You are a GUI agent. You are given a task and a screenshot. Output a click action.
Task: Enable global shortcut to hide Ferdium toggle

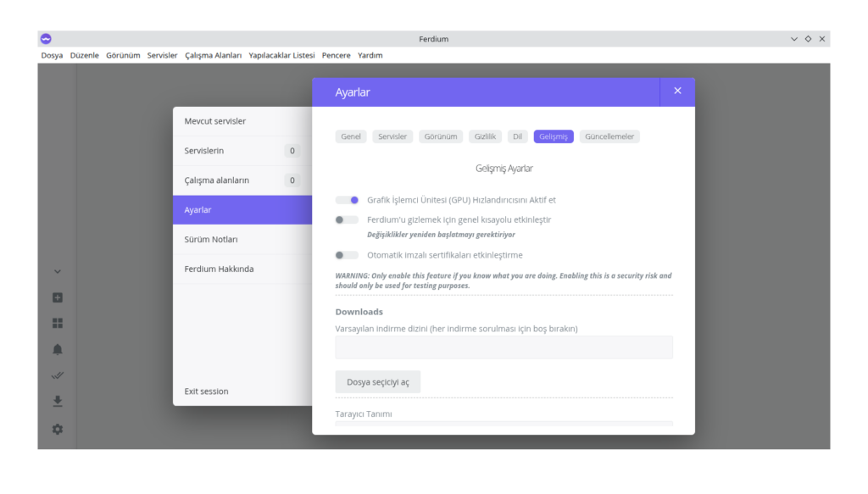pyautogui.click(x=347, y=220)
